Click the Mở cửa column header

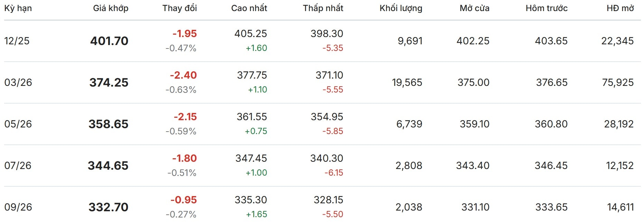tap(475, 8)
